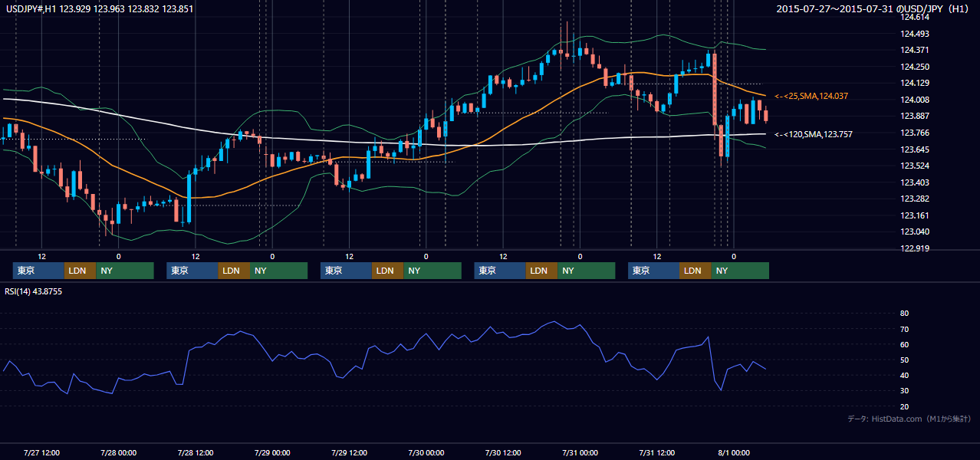Screen dimensions: 980x460
Task: Select the RSI 60 level label
Action: 904,344
